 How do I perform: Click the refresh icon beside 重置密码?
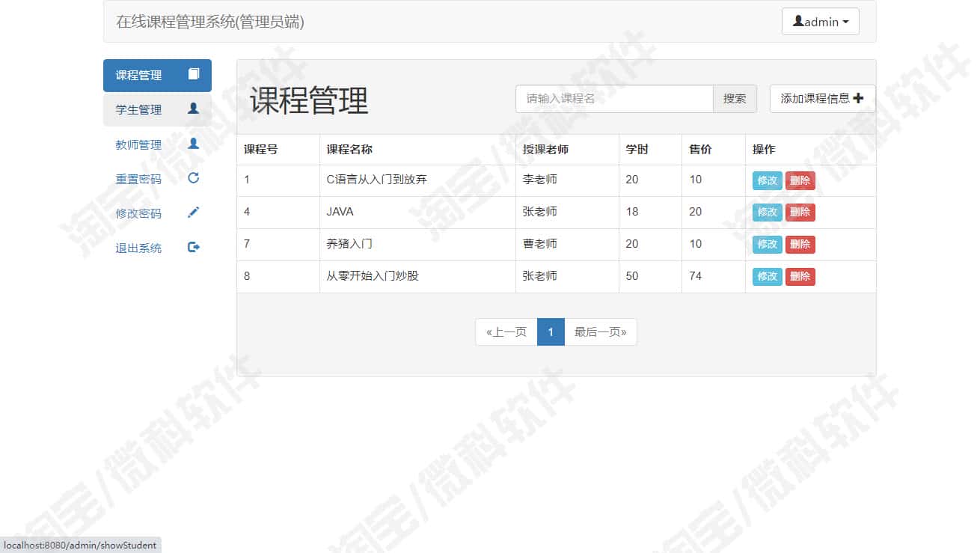coord(193,178)
